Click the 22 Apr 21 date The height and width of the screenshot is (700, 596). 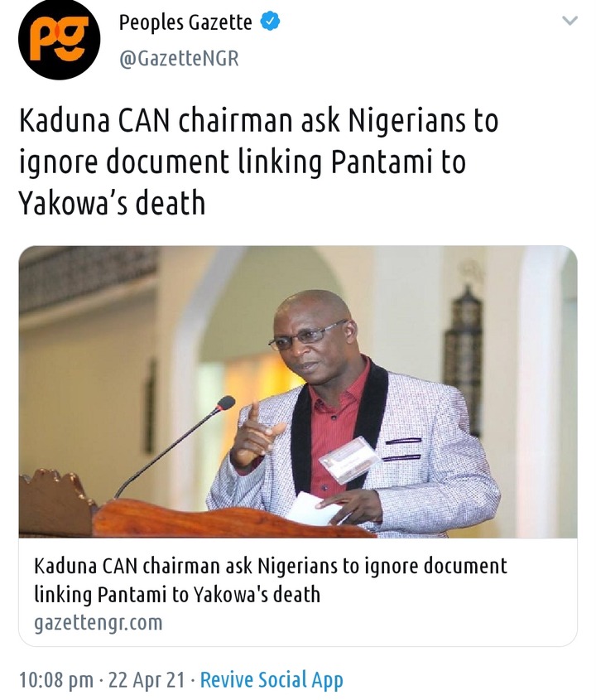[x=147, y=680]
